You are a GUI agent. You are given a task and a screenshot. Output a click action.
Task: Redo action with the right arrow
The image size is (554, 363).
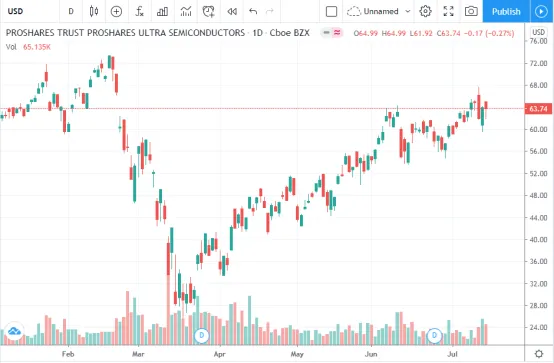pyautogui.click(x=270, y=11)
